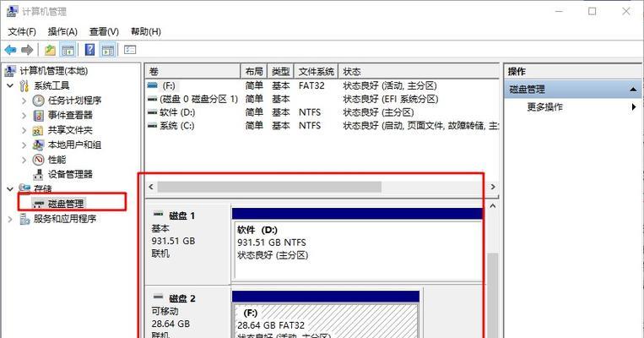Select the (F:) volume row
The width and height of the screenshot is (644, 338).
[322, 85]
